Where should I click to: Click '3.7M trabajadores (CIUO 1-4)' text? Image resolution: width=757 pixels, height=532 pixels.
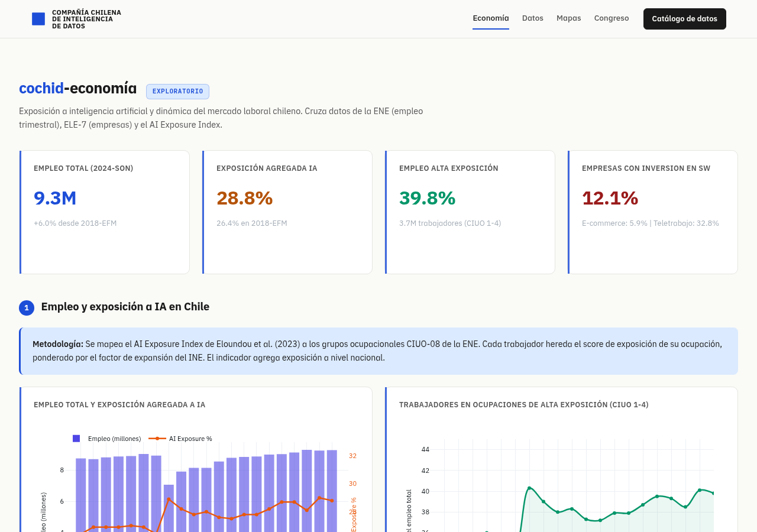click(450, 223)
